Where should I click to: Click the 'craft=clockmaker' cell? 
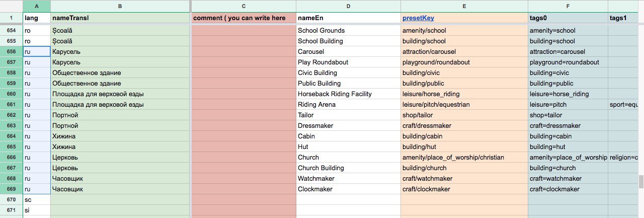click(x=568, y=189)
